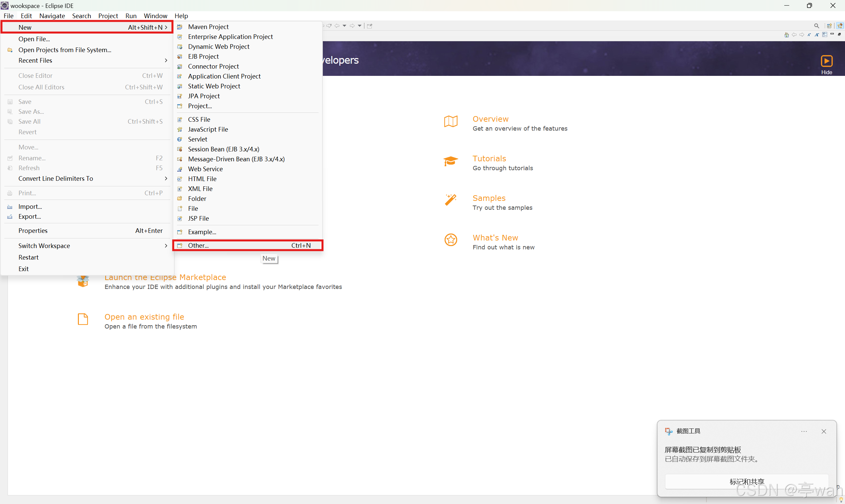
Task: Click the toolbar search magnifier icon
Action: click(x=817, y=26)
